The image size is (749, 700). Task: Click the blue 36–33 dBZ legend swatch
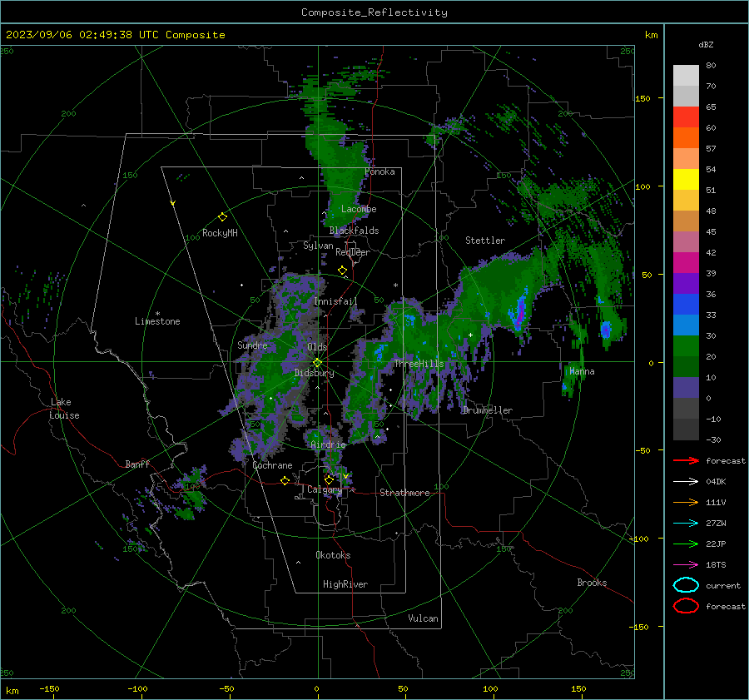tap(686, 305)
